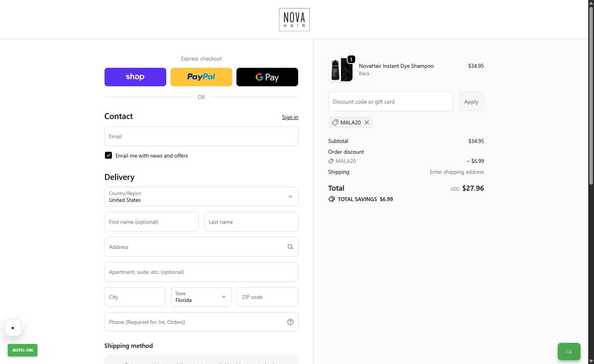Viewport: 594px width, 364px height.
Task: Remove the MALA20 discount code
Action: click(x=367, y=122)
